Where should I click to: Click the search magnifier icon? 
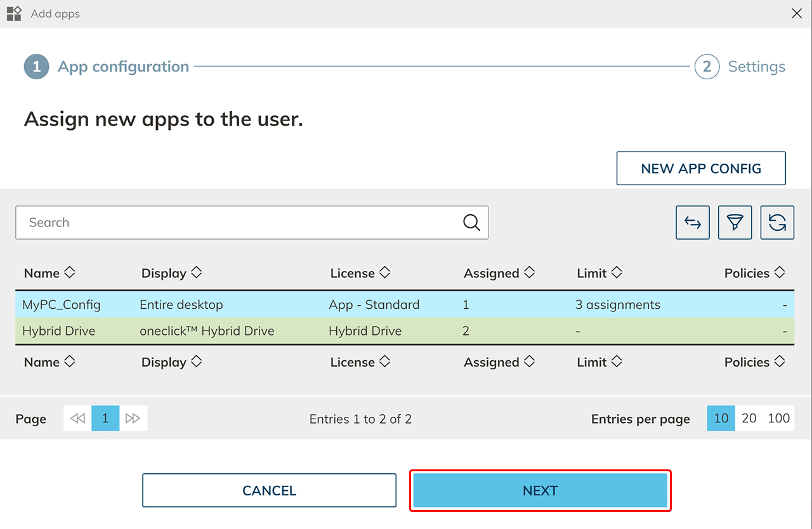[x=471, y=223]
